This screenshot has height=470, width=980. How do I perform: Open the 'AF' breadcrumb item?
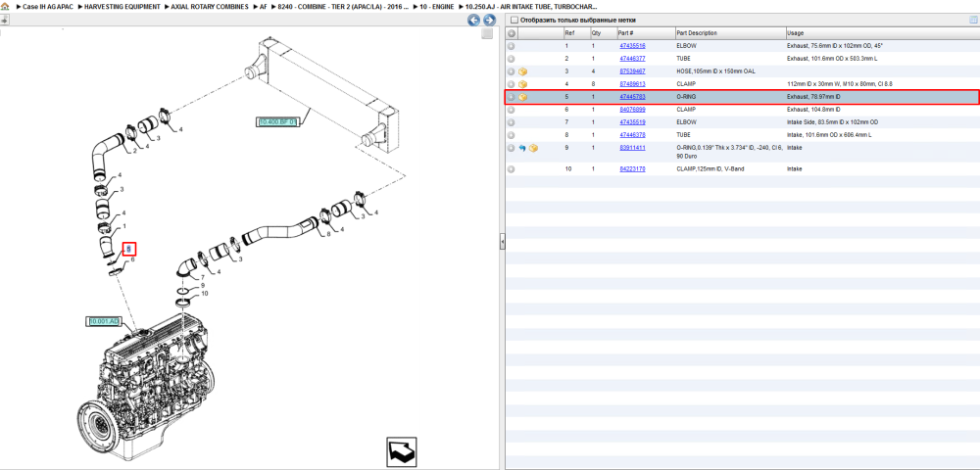click(x=264, y=6)
